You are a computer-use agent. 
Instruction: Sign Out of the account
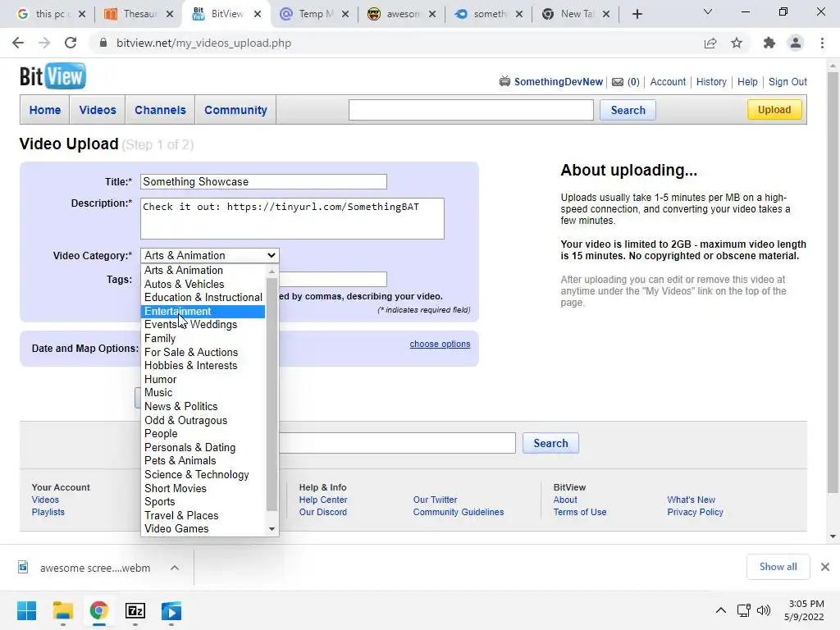(x=787, y=82)
